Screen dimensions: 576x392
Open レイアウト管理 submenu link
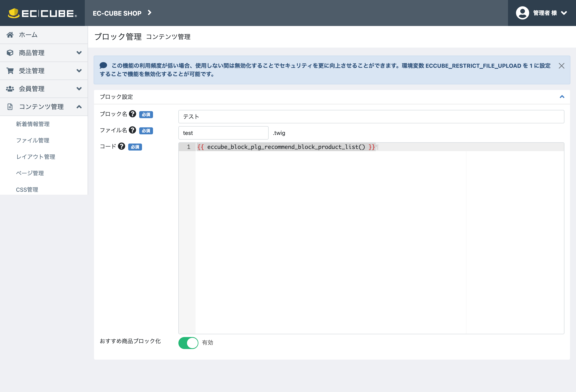tap(36, 157)
